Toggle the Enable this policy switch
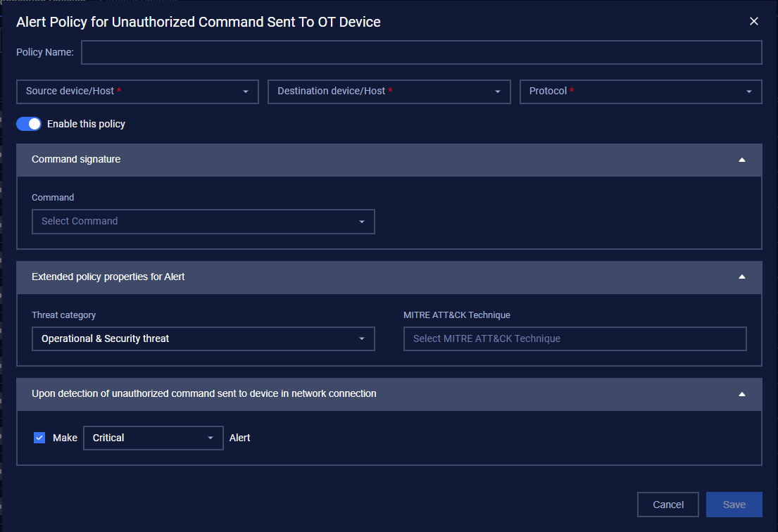The height and width of the screenshot is (532, 778). [29, 124]
